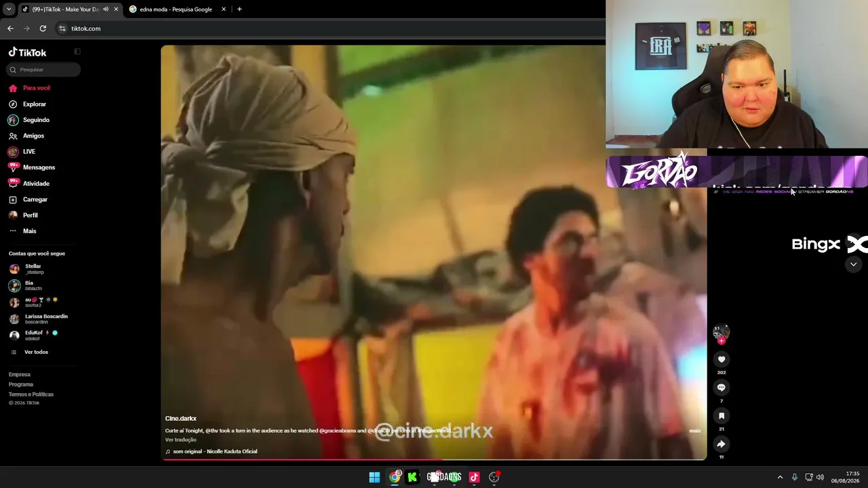Open Chrome from the taskbar
Image resolution: width=868 pixels, height=488 pixels.
pos(395,477)
